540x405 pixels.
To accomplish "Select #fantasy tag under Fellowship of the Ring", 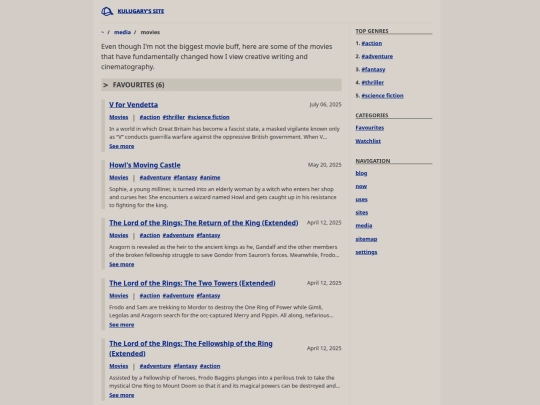I will tap(185, 366).
